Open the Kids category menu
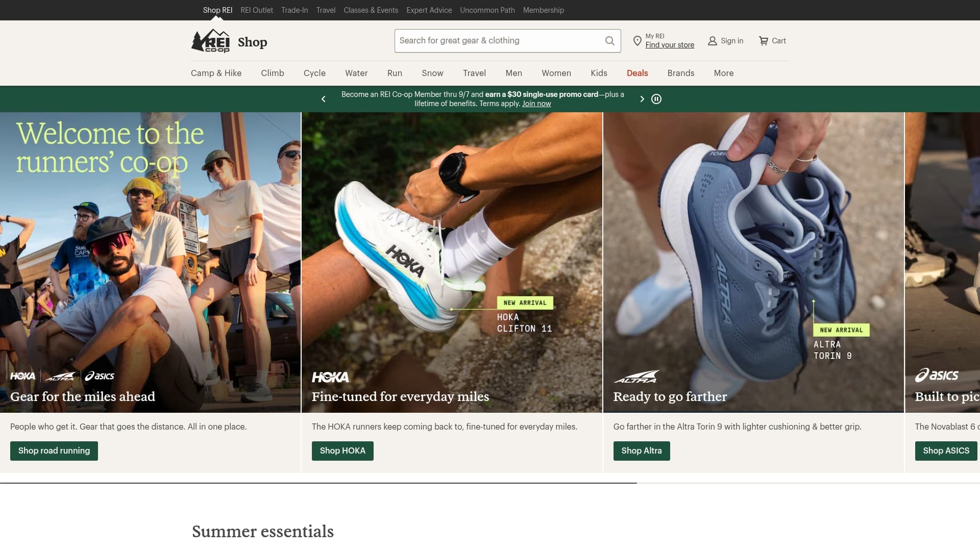This screenshot has width=980, height=551. (x=599, y=73)
